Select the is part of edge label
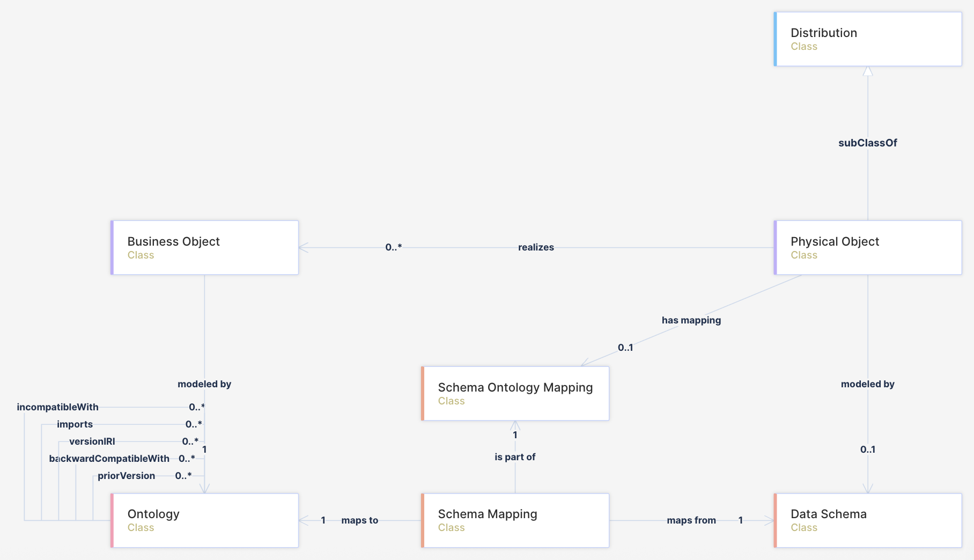The width and height of the screenshot is (974, 560). (x=515, y=457)
